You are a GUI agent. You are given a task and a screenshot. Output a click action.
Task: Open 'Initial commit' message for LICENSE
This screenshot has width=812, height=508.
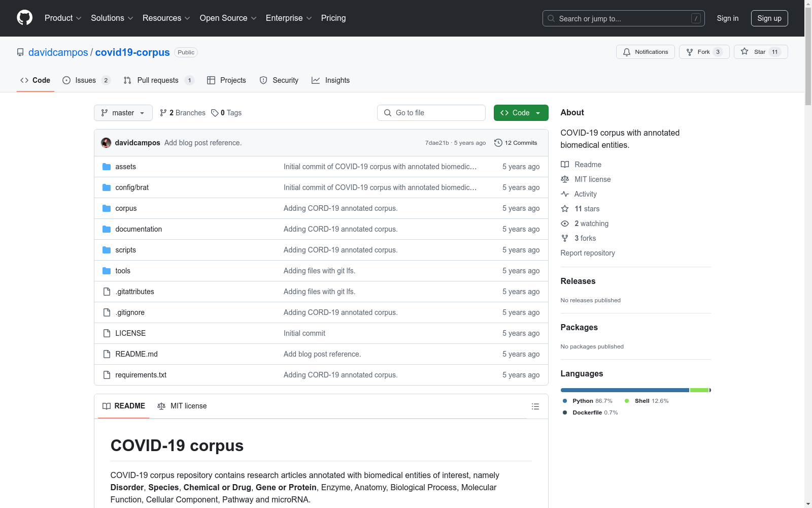click(x=304, y=333)
